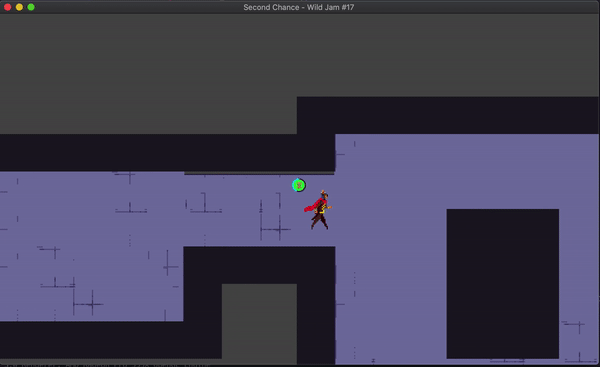Click the character's flowing red cape
Viewport: 600px width, 367px height.
coord(311,207)
